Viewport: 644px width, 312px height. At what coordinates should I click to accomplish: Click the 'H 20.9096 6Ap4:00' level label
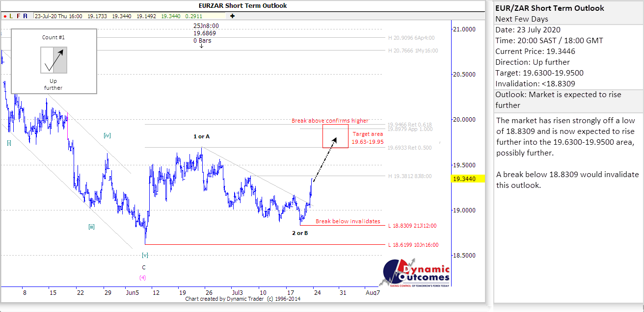tap(411, 38)
